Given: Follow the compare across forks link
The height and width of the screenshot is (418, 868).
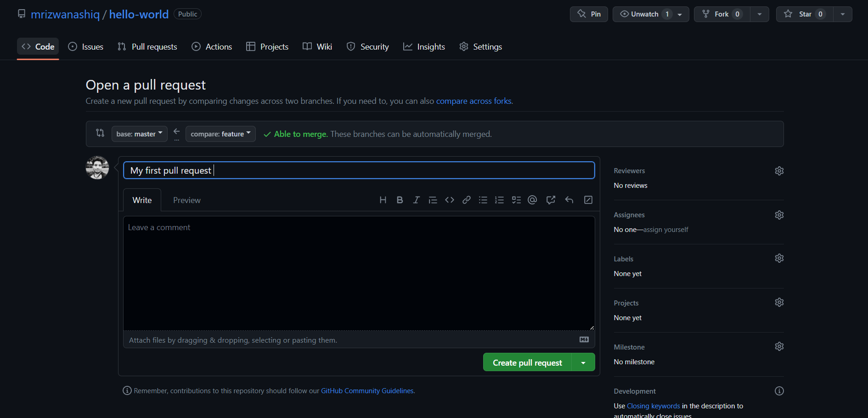Looking at the screenshot, I should pos(473,101).
